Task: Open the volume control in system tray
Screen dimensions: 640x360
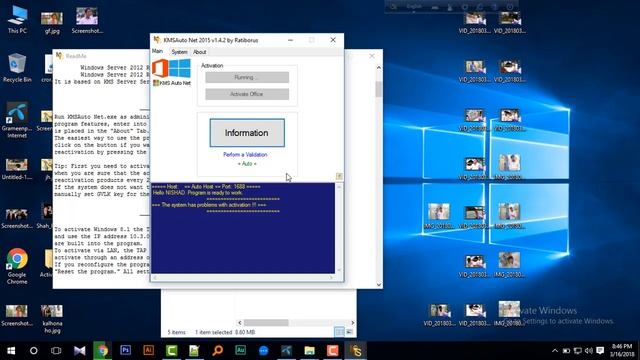Action: tap(589, 351)
